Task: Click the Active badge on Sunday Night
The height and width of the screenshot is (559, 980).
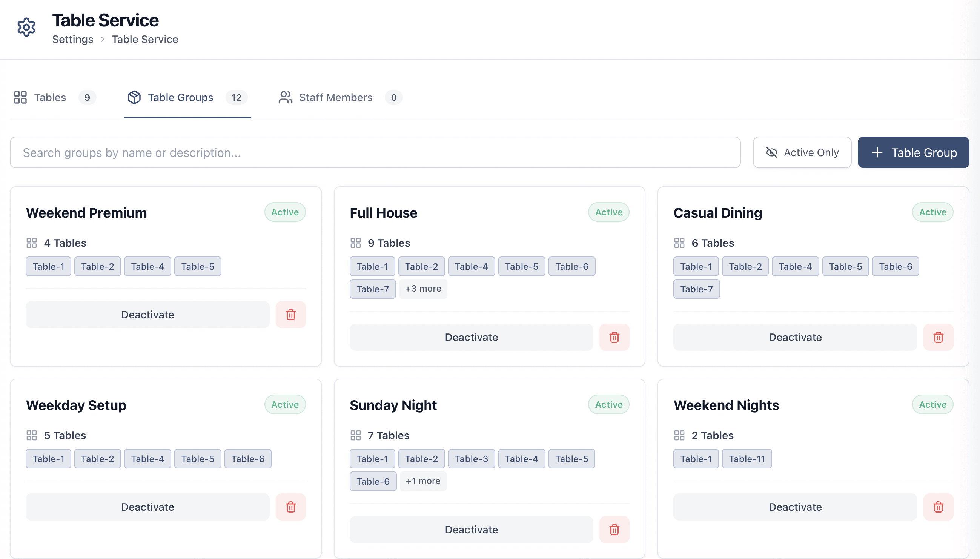Action: [x=608, y=405]
